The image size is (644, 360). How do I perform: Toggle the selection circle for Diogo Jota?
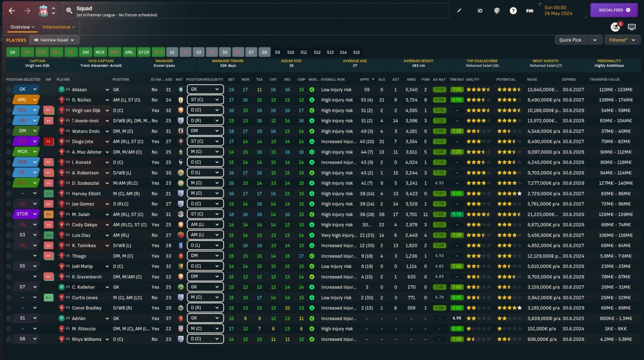click(x=9, y=141)
